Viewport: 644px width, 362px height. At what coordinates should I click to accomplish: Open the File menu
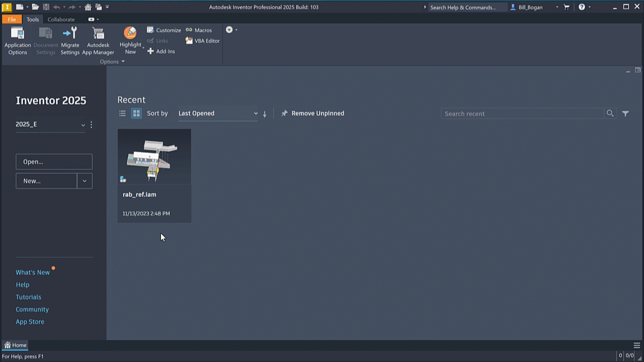tap(12, 19)
